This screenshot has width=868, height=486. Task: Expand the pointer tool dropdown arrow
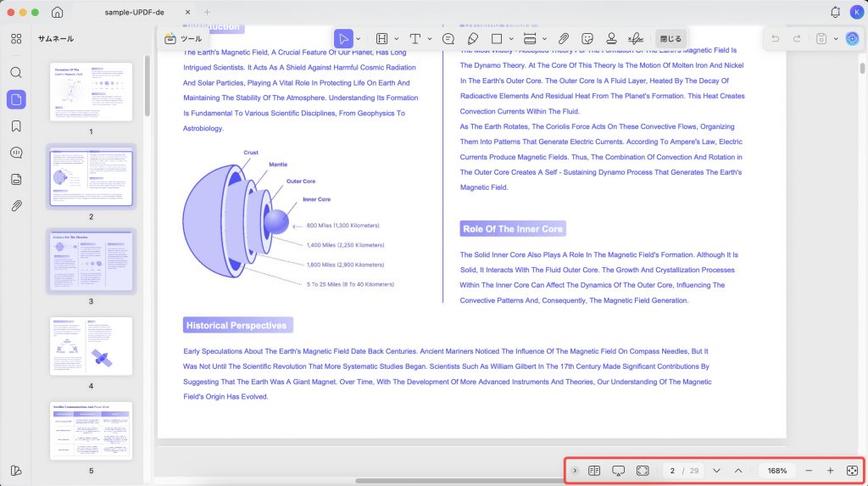(359, 39)
